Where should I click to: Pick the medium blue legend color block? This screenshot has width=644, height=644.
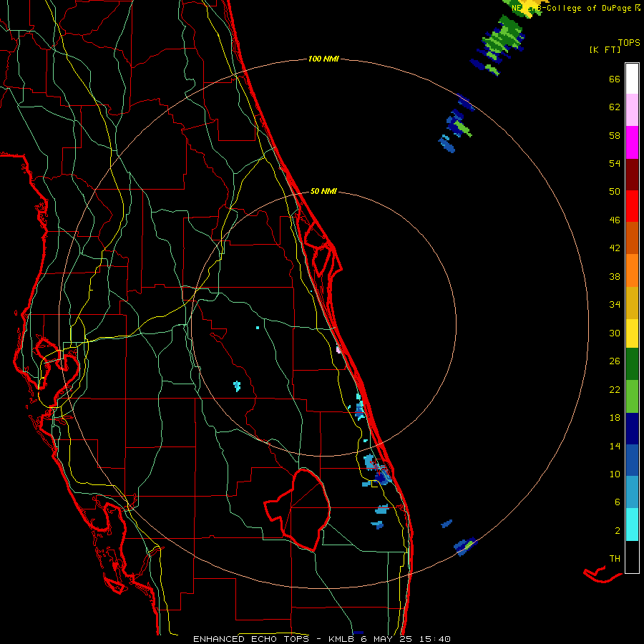tap(632, 460)
